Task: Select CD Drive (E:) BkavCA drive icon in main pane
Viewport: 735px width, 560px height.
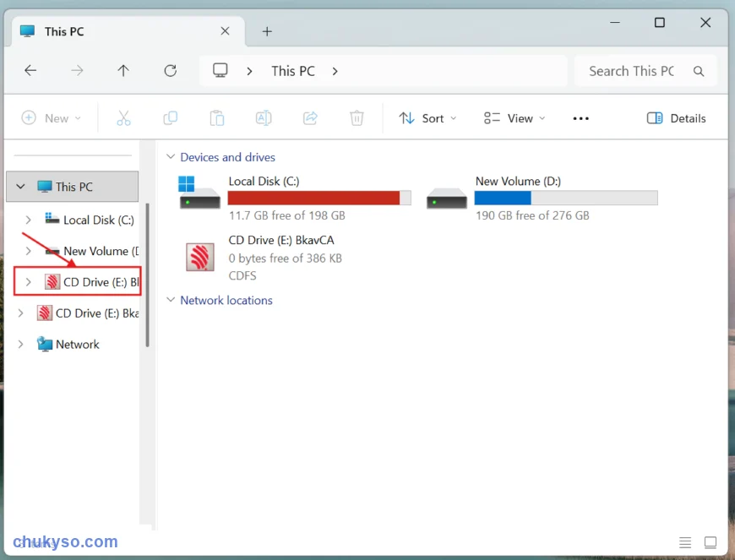Action: tap(200, 258)
